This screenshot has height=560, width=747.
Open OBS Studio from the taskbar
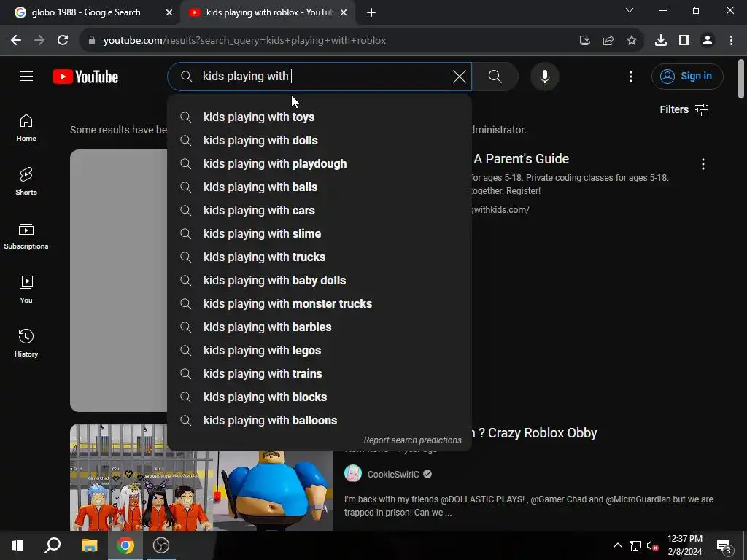pyautogui.click(x=161, y=545)
